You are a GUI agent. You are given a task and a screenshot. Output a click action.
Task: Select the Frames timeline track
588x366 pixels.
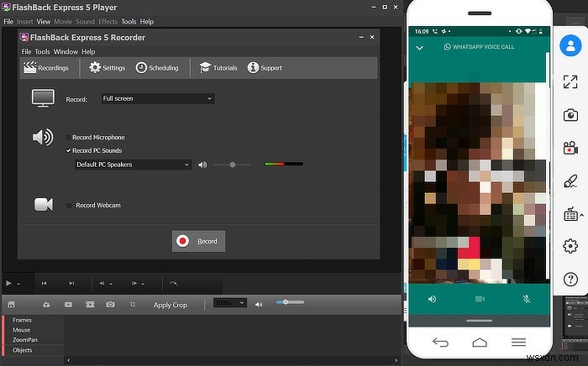22,320
